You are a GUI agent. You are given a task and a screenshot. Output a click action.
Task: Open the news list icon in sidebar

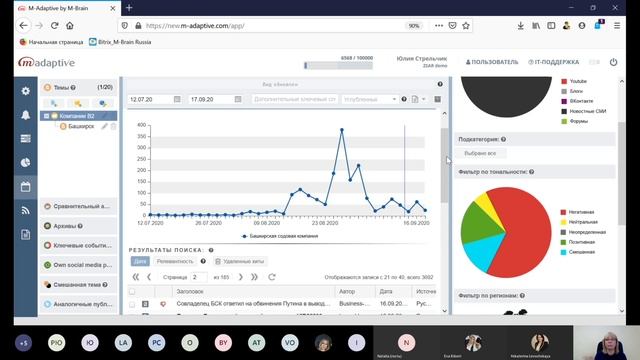(25, 139)
